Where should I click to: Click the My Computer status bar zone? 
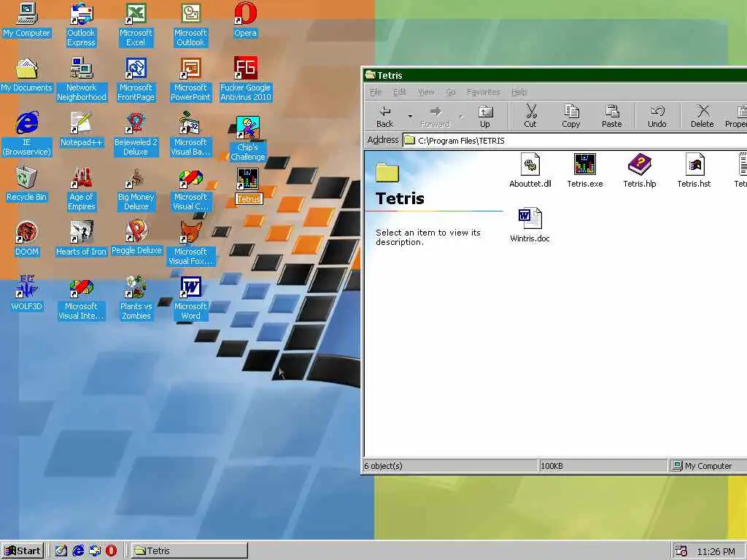[x=708, y=466]
